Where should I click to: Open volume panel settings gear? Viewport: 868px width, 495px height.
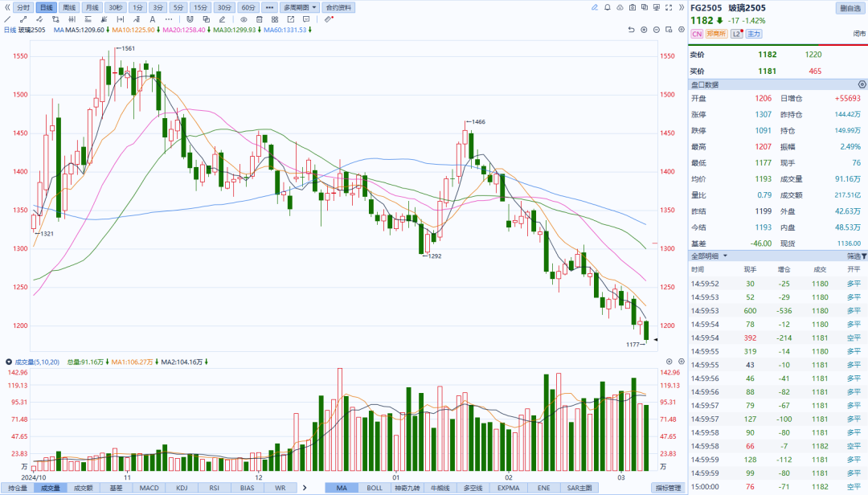pyautogui.click(x=682, y=362)
